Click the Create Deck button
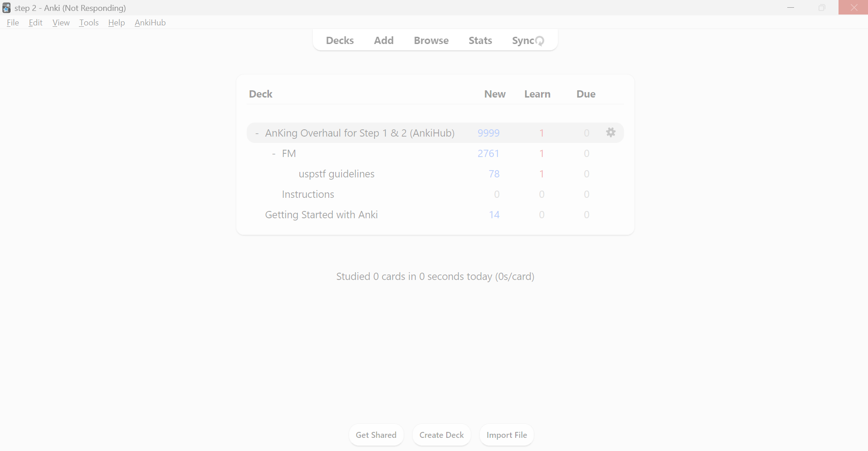868x451 pixels. pos(442,435)
